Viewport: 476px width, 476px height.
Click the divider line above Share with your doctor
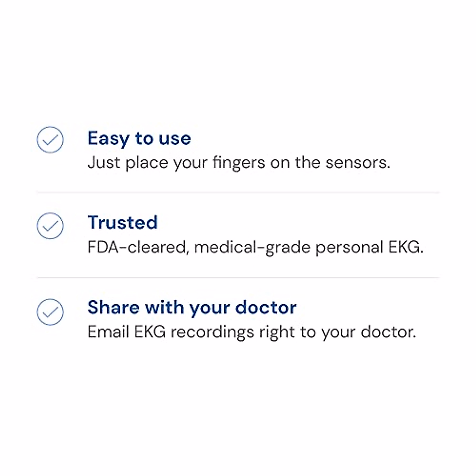[x=238, y=278]
